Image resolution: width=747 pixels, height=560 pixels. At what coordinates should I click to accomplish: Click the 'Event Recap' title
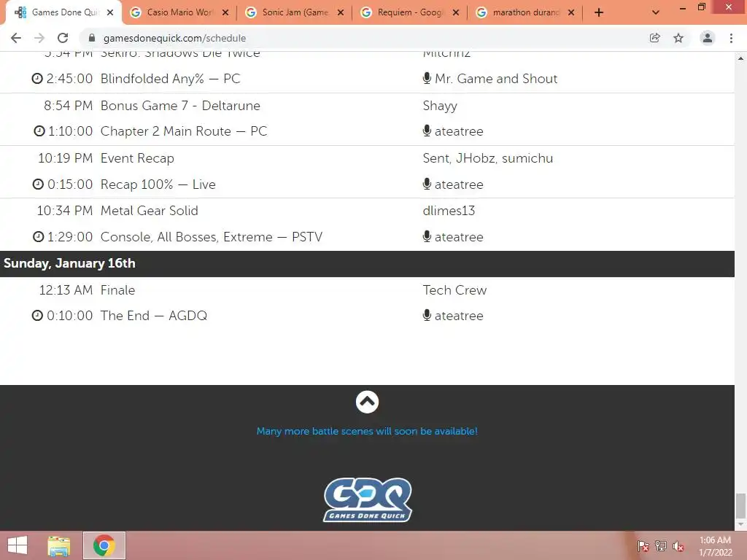click(137, 158)
